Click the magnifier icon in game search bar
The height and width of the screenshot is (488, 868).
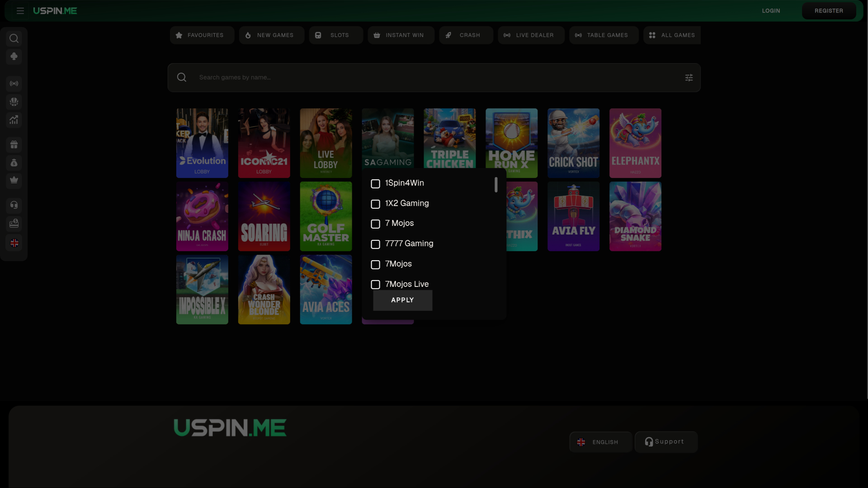click(x=182, y=77)
